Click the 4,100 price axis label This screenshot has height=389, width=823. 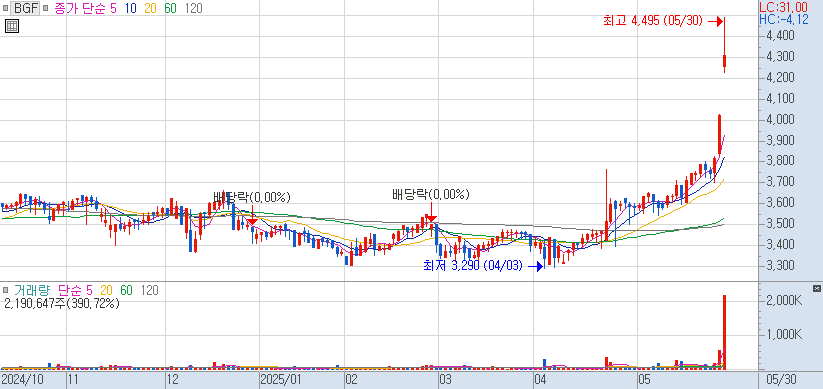[x=780, y=99]
